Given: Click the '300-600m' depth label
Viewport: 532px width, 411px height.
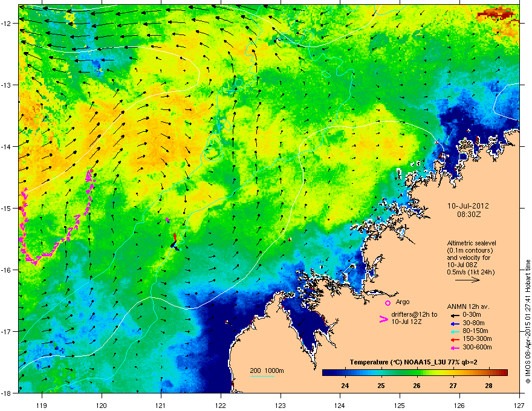Looking at the screenshot, I should pos(477,348).
